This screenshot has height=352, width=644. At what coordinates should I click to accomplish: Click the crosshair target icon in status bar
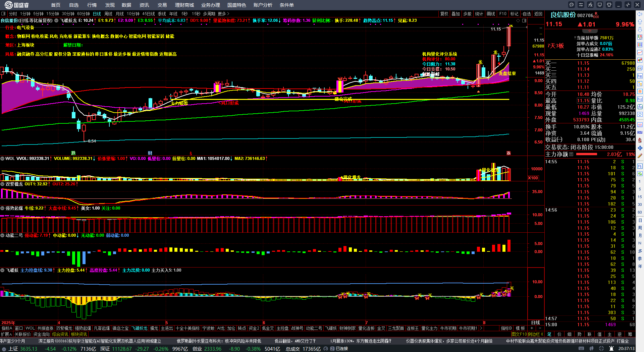[x=601, y=349]
